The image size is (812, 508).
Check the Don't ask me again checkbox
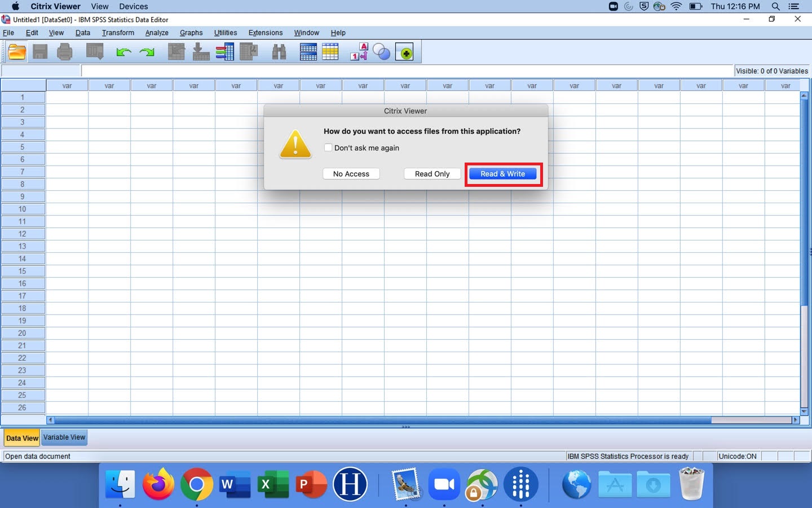328,147
